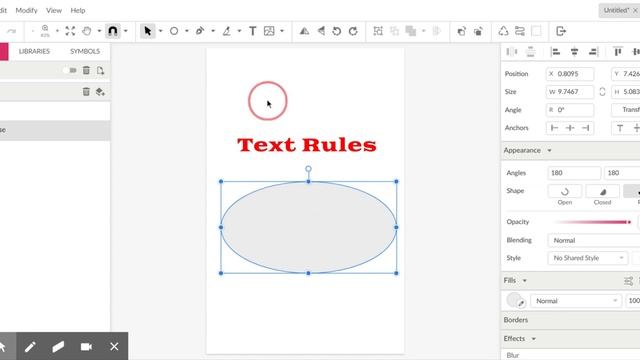Click the insert image tool
Image resolution: width=640 pixels, height=360 pixels.
pos(269,31)
